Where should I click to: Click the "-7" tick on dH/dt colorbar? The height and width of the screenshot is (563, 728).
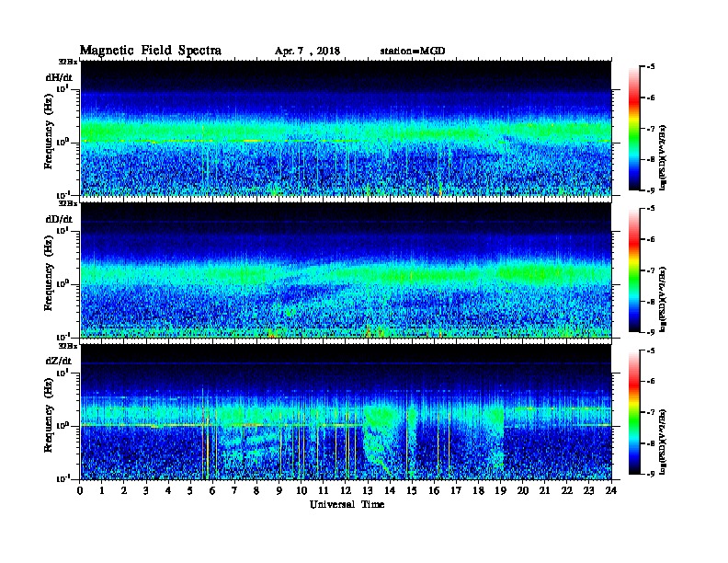tap(651, 128)
